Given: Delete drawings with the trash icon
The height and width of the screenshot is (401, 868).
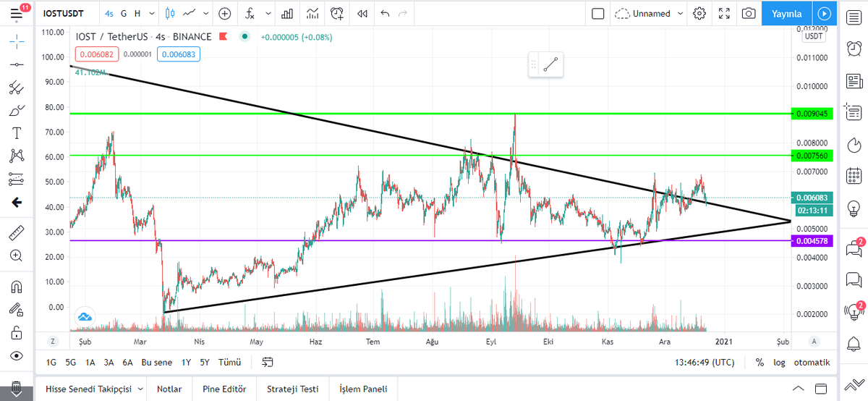Looking at the screenshot, I should (16, 389).
